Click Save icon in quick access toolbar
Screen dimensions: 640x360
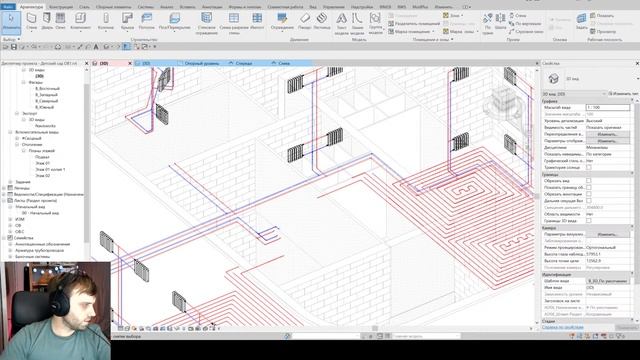[14, 47]
